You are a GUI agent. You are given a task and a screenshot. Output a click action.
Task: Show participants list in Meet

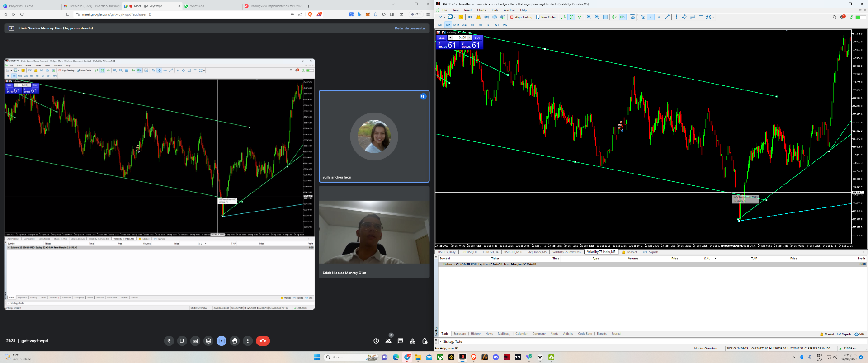[x=388, y=341]
